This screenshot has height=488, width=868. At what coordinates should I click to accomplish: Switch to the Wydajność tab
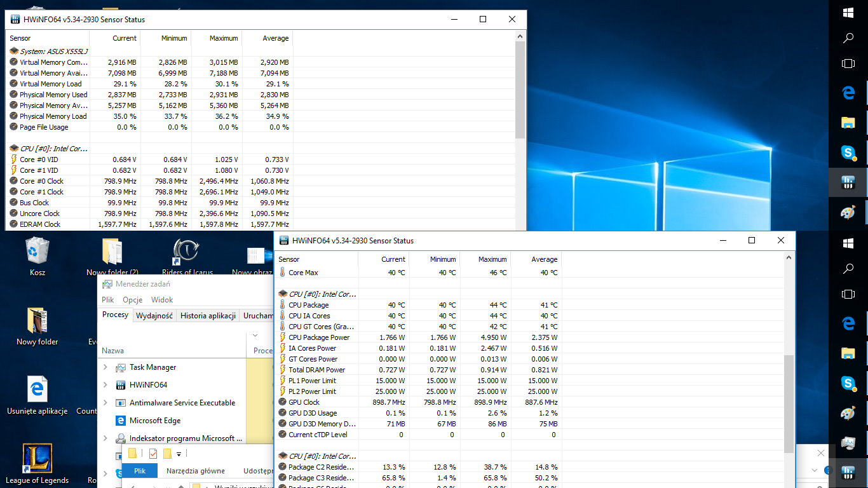click(x=154, y=316)
